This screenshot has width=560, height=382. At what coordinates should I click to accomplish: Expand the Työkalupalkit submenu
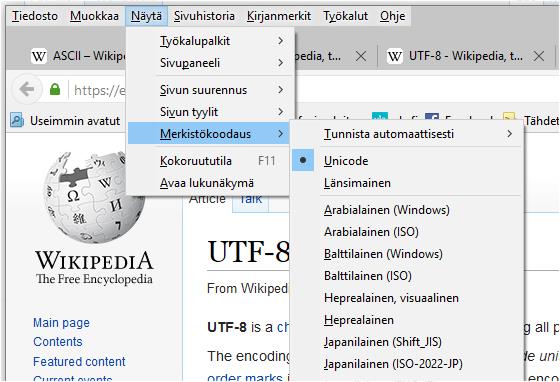coord(209,41)
